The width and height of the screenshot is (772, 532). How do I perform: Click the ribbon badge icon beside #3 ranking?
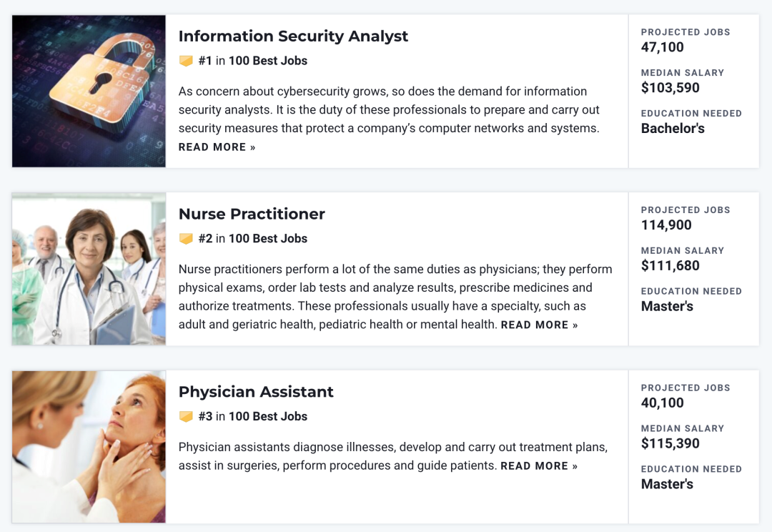point(186,417)
